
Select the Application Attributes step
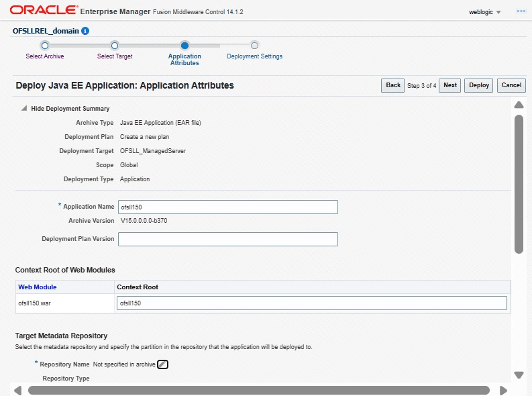(184, 46)
